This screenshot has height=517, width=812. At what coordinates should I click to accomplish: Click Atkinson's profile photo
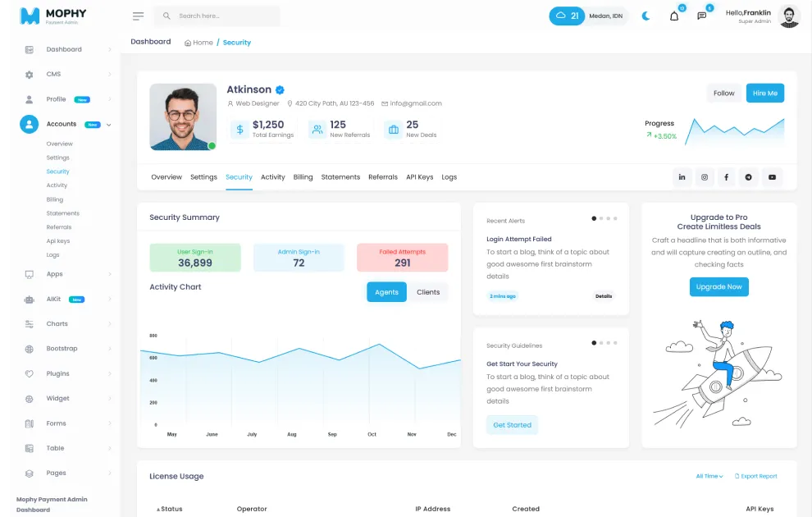click(183, 117)
